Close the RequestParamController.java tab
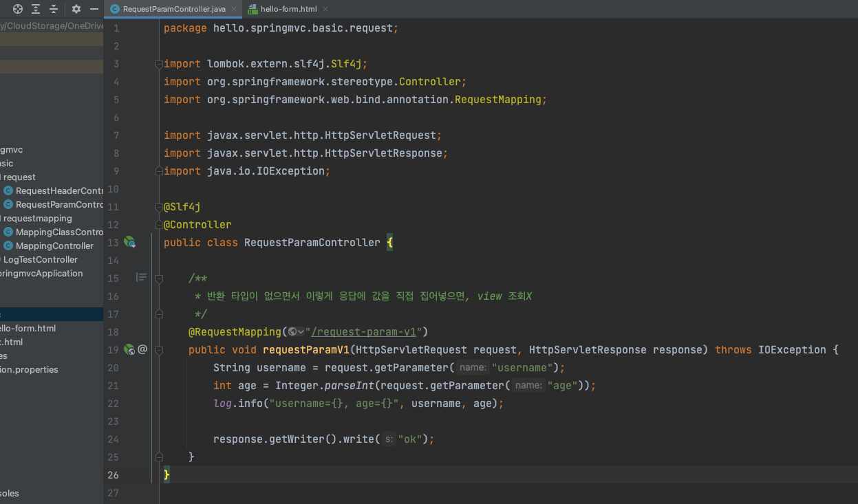This screenshot has width=858, height=504. tap(235, 9)
